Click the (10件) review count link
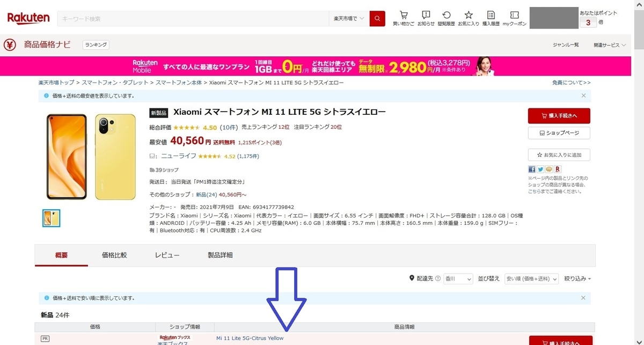This screenshot has width=644, height=345. pyautogui.click(x=229, y=128)
